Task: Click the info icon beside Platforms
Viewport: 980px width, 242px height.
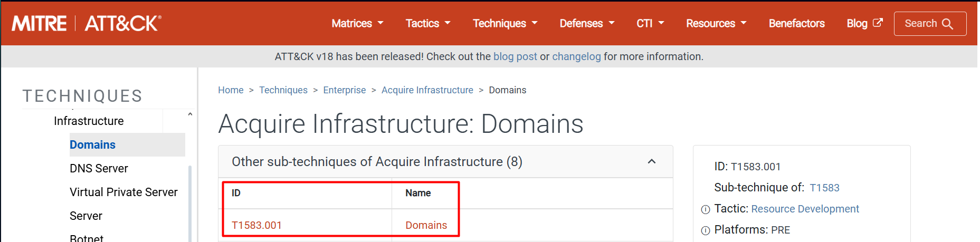Action: [x=706, y=231]
